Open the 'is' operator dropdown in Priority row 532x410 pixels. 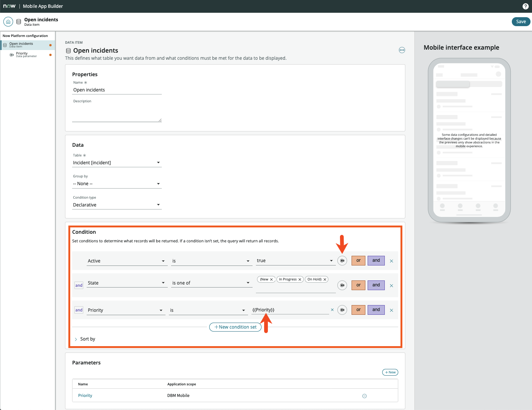click(208, 310)
